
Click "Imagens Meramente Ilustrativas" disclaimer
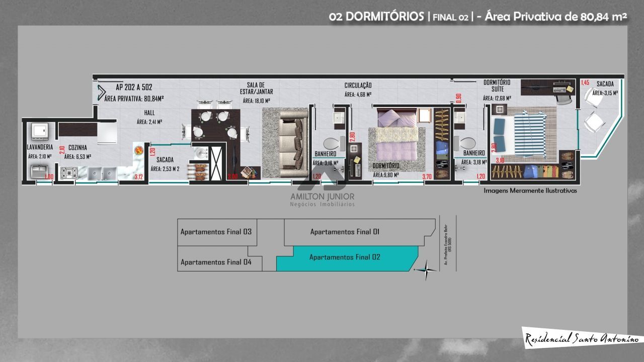(x=530, y=191)
